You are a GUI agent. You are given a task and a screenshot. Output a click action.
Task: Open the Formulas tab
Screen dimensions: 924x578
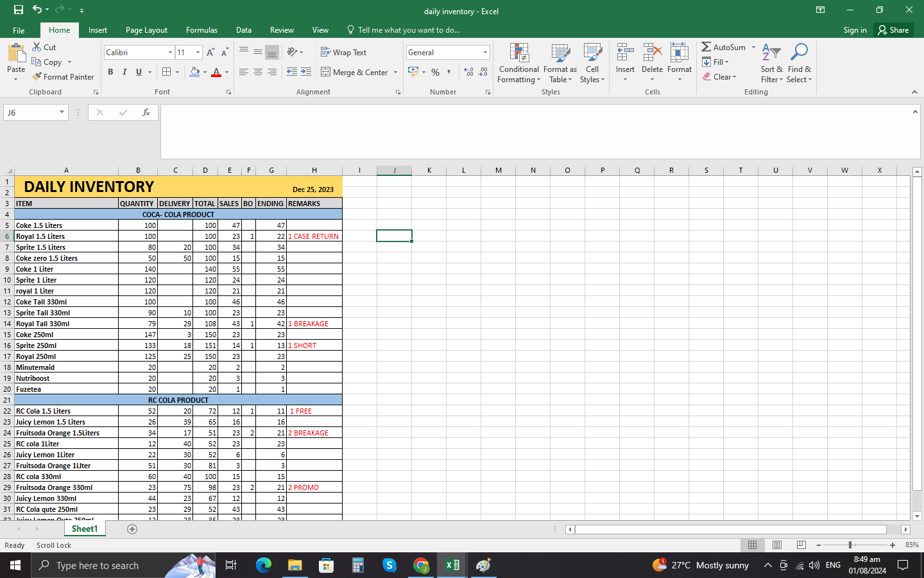201,30
